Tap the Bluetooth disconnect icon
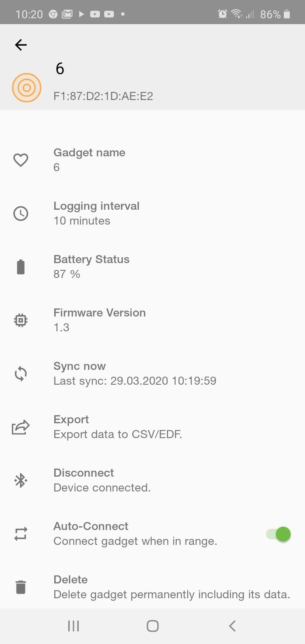The width and height of the screenshot is (305, 644). coord(21,480)
